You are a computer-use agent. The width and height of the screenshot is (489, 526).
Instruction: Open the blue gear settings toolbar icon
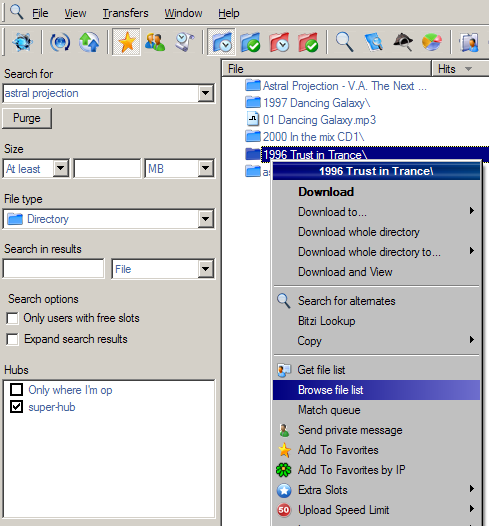coord(22,42)
